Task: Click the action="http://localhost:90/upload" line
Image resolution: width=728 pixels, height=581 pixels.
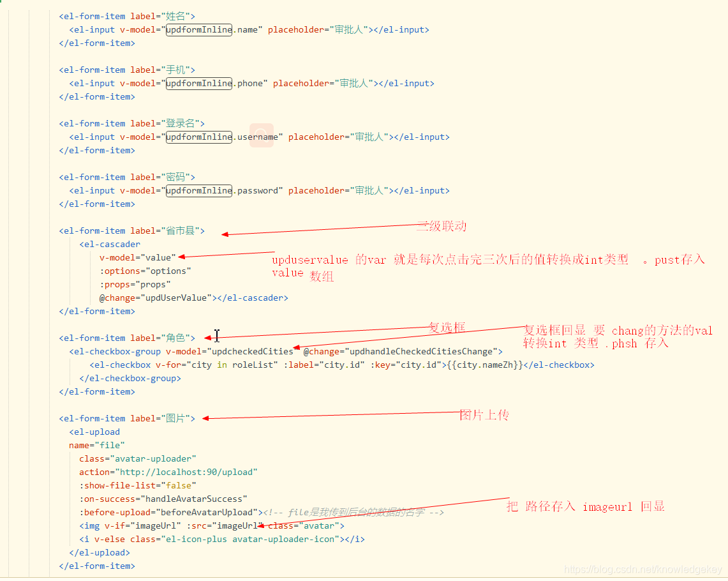Action: coord(168,472)
